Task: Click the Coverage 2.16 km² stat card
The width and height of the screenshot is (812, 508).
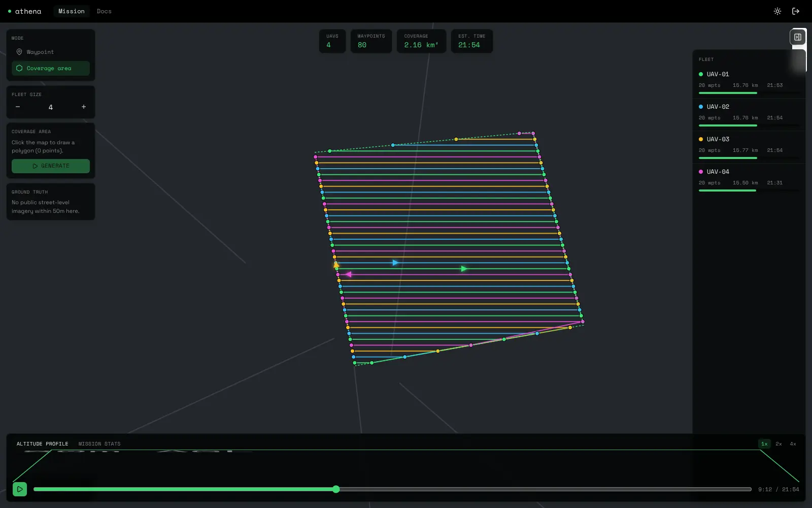Action: (421, 41)
